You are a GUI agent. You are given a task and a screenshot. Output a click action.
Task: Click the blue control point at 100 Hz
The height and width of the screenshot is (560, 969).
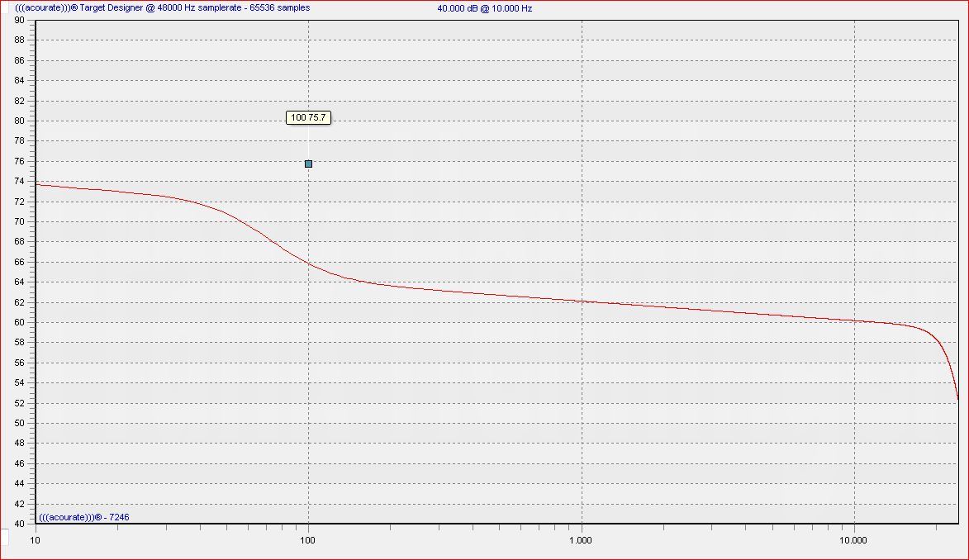(x=308, y=164)
